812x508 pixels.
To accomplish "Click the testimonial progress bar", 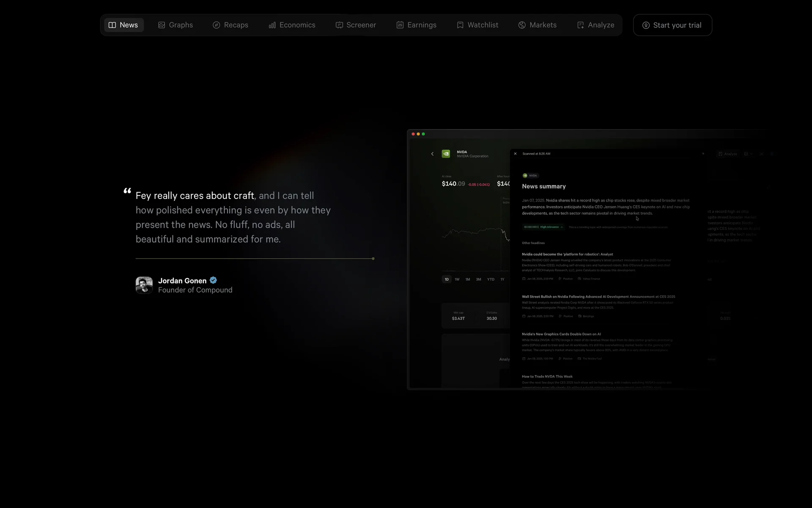I will click(255, 258).
